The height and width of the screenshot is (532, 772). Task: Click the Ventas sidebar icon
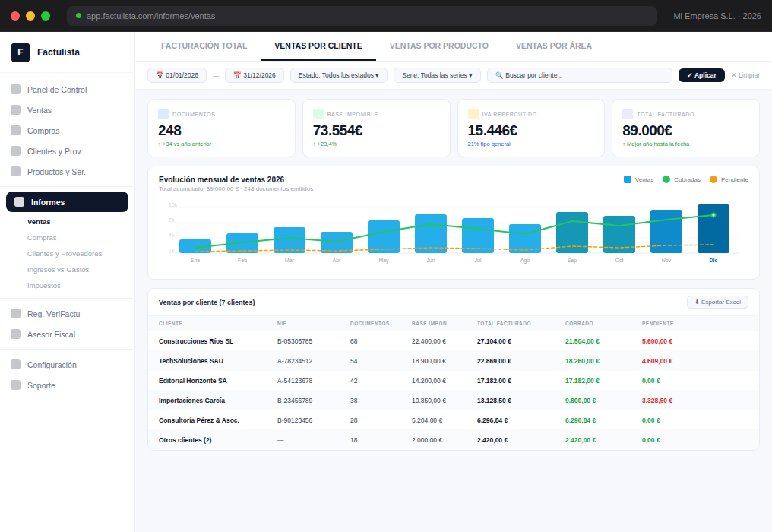(16, 110)
